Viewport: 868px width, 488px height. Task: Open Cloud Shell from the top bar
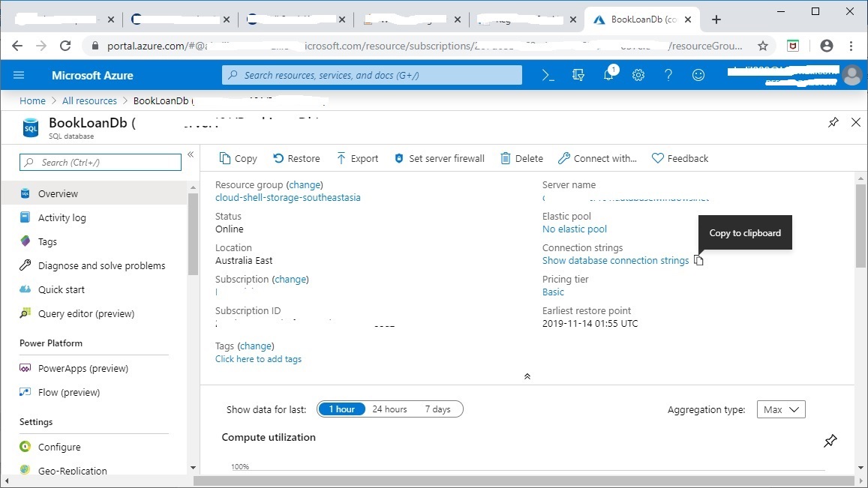coord(547,75)
